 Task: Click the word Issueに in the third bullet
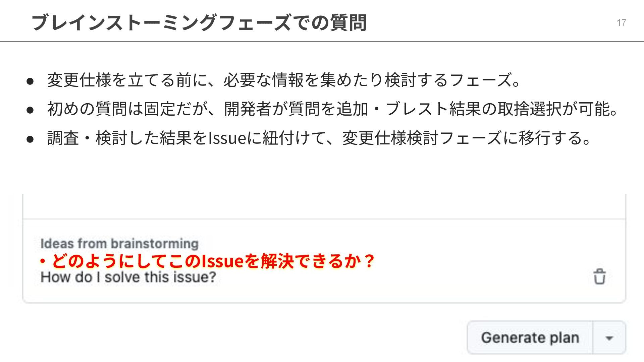(235, 138)
